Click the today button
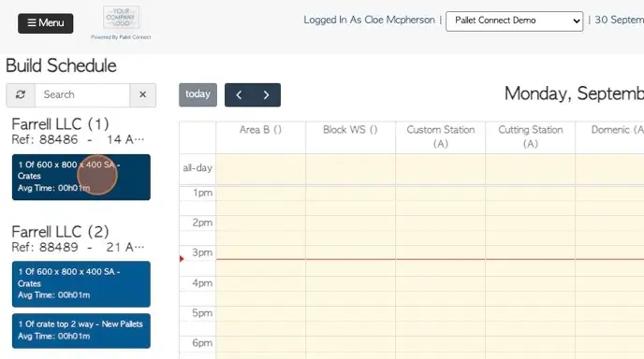The width and height of the screenshot is (644, 359). tap(198, 94)
